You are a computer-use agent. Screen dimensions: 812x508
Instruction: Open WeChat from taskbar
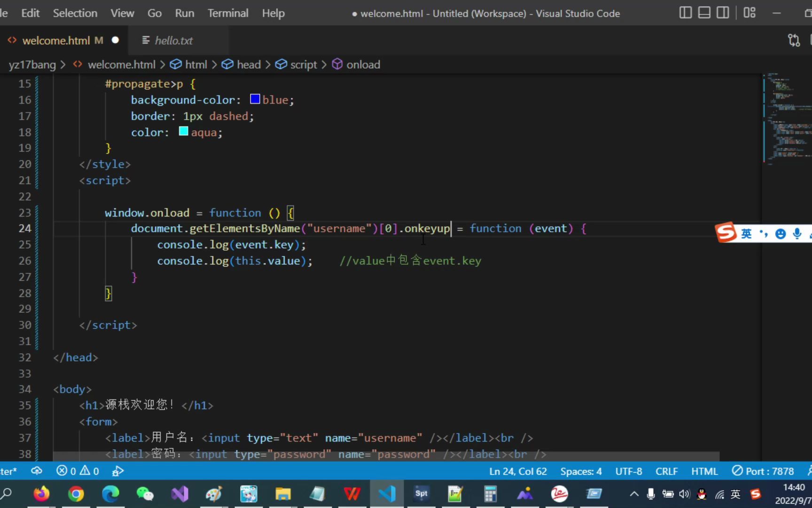click(145, 494)
